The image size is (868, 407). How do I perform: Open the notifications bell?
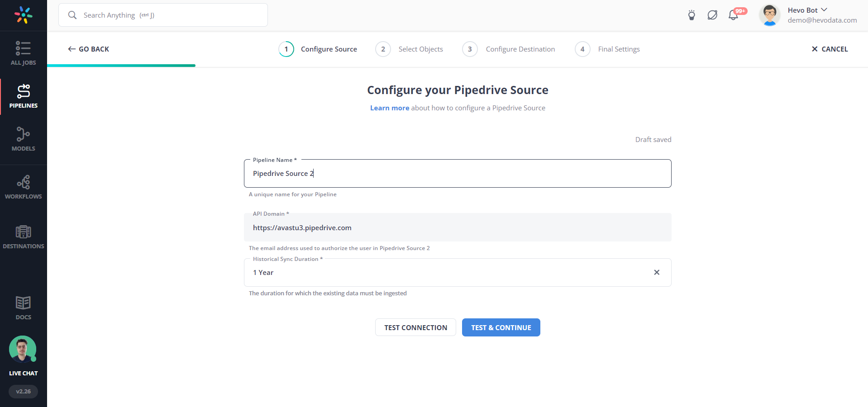733,15
